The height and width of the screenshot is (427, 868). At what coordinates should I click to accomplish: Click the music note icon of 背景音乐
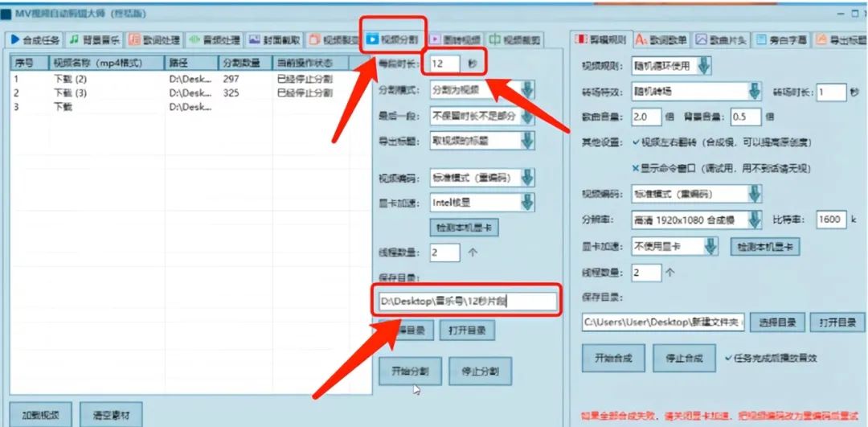click(x=73, y=39)
